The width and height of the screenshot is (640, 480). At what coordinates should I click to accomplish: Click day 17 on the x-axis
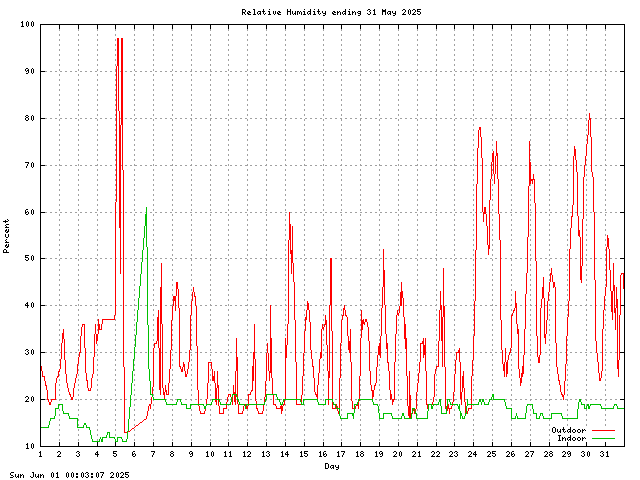(x=342, y=454)
